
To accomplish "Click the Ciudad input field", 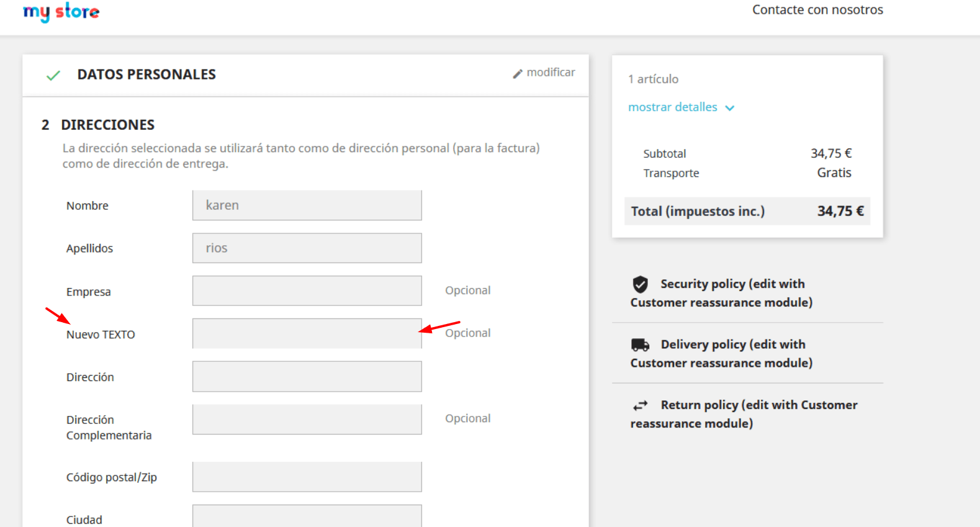I will (307, 516).
